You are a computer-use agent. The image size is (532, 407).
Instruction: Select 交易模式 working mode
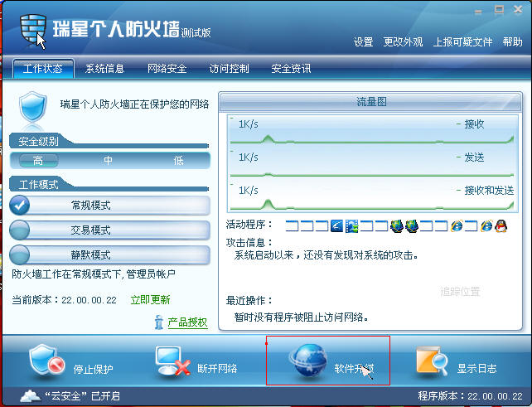click(x=109, y=230)
